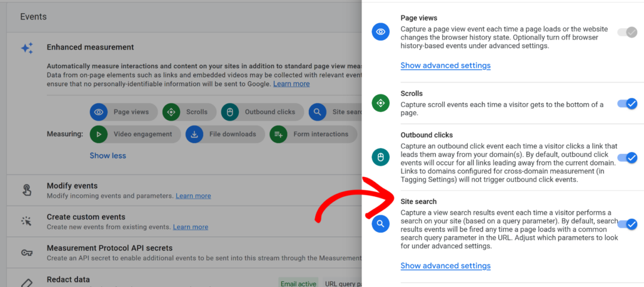Viewport: 644px width, 287px height.
Task: Click the Modify events hand icon
Action: click(27, 190)
